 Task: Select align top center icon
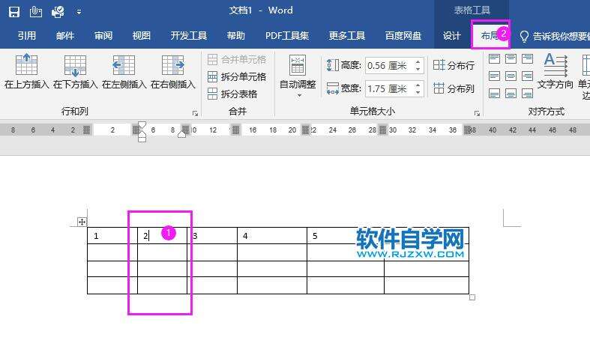(511, 58)
